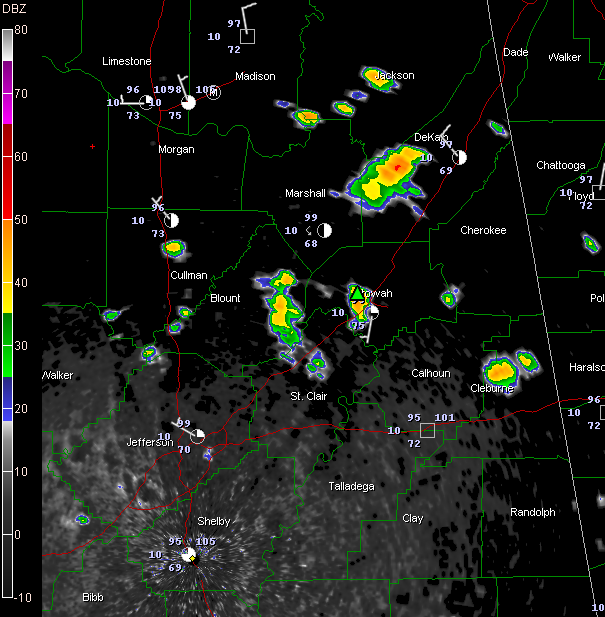Select the square station symbol north of Madison
This screenshot has height=617, width=605.
point(249,36)
